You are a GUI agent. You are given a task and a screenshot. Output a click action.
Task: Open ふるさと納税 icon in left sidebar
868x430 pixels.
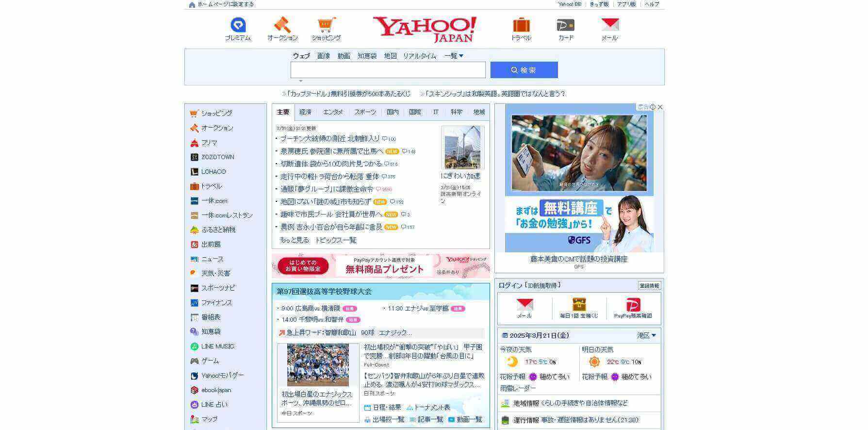coord(194,230)
